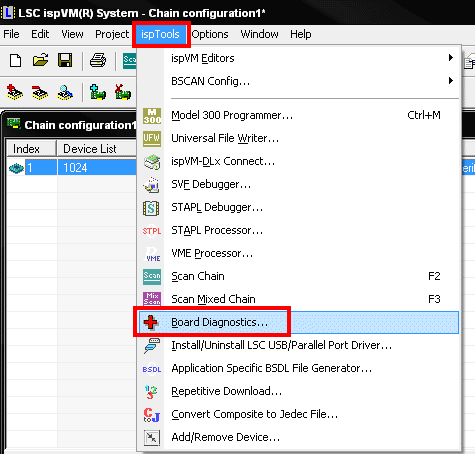475x454 pixels.
Task: Choose ispVM Editors menu entry
Action: click(x=299, y=58)
